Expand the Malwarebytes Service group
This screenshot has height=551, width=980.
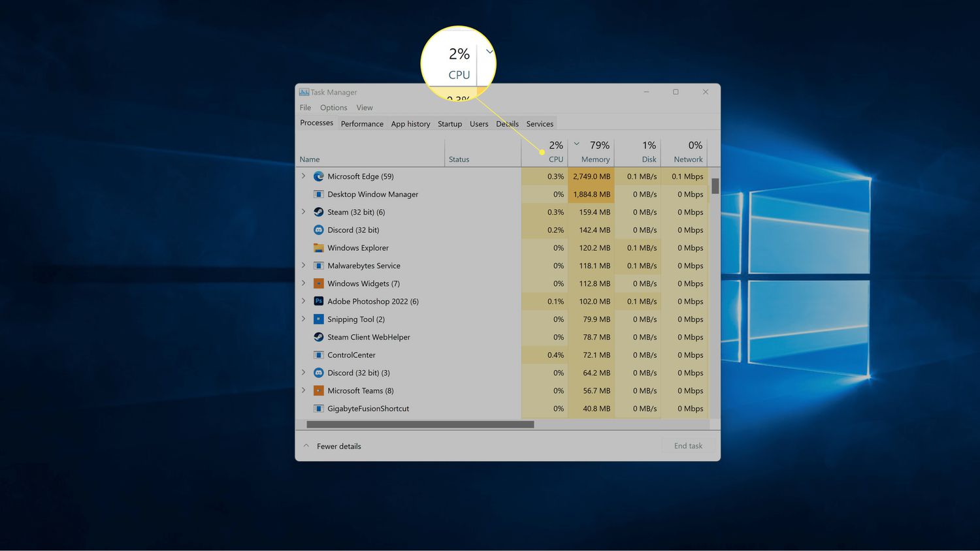pyautogui.click(x=303, y=266)
